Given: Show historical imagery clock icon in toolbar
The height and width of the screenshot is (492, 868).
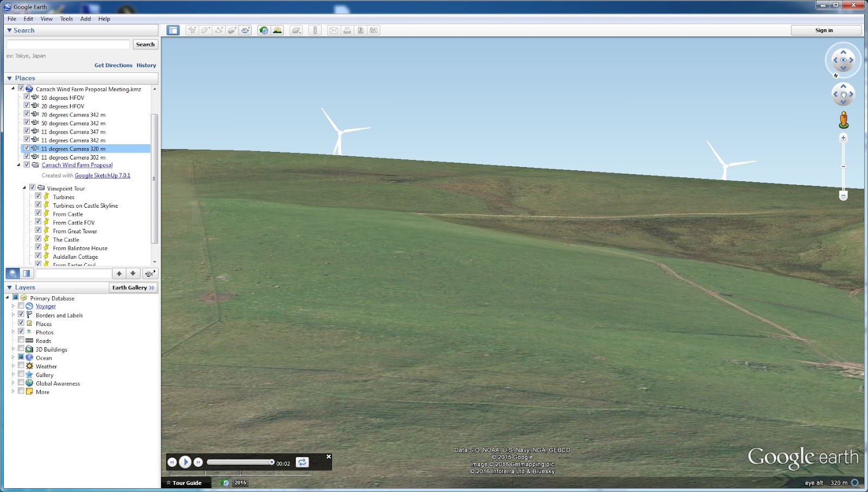Looking at the screenshot, I should pyautogui.click(x=264, y=30).
